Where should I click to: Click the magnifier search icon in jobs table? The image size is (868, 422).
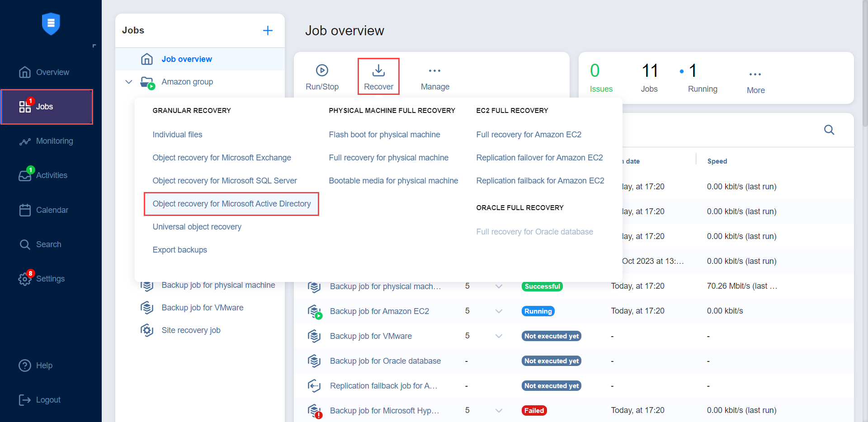(x=829, y=130)
